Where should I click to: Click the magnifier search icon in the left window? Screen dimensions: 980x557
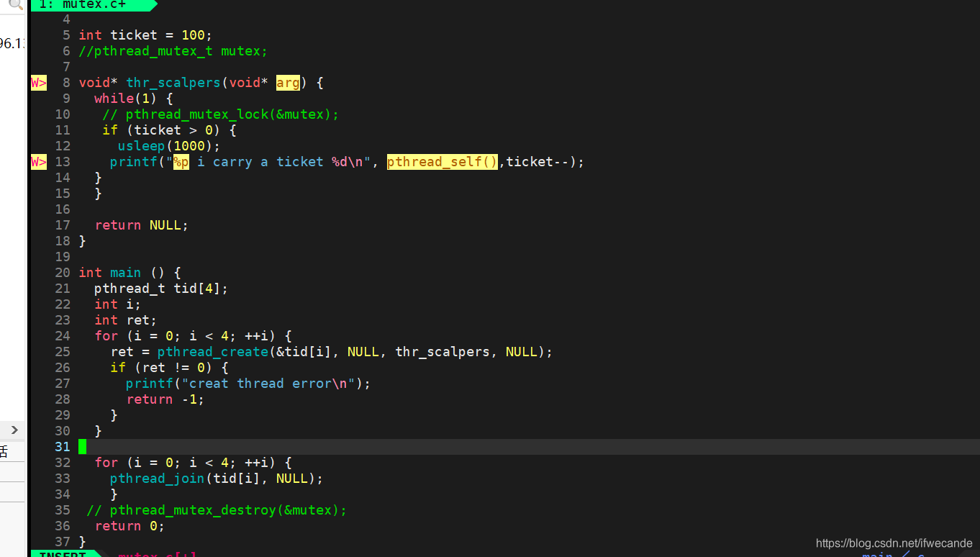[x=15, y=4]
